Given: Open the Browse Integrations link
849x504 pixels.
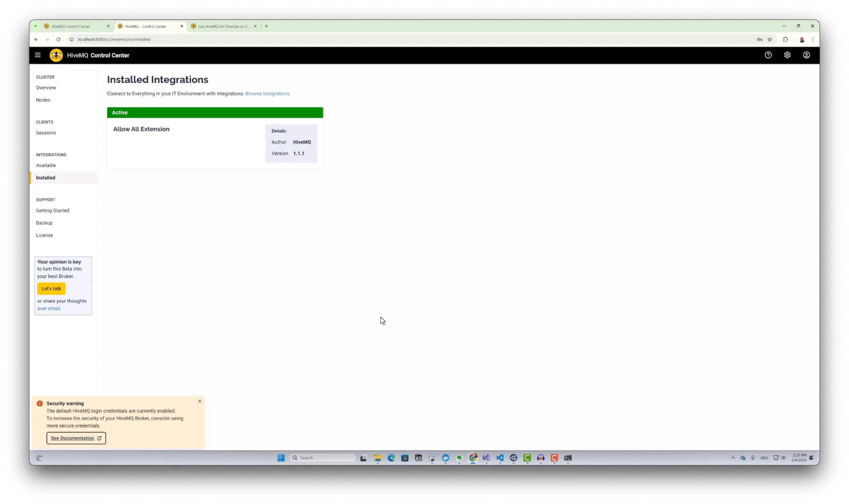Looking at the screenshot, I should [x=267, y=94].
